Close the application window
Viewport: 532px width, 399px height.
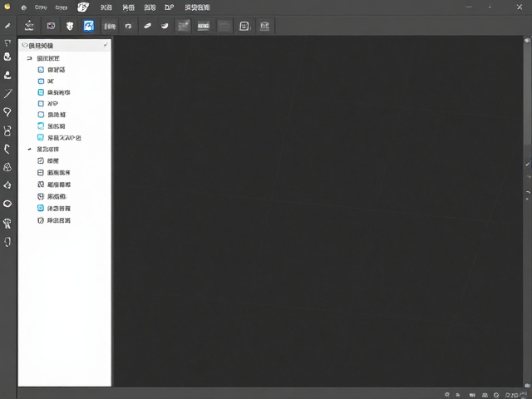[520, 7]
